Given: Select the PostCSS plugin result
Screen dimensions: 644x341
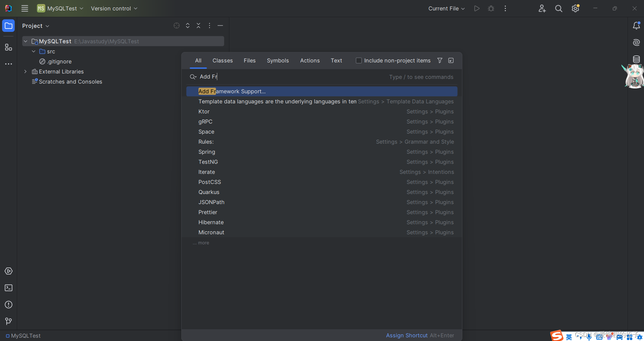Looking at the screenshot, I should coord(322,182).
